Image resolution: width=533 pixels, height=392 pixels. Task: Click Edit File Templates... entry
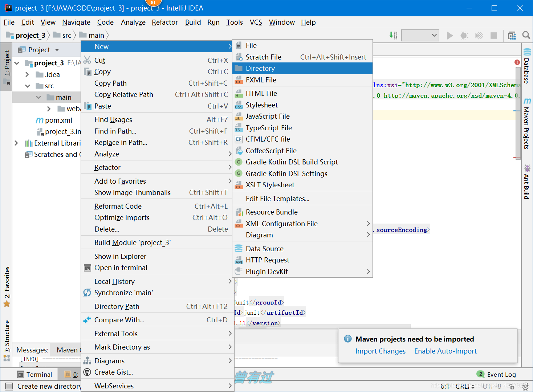(x=302, y=199)
